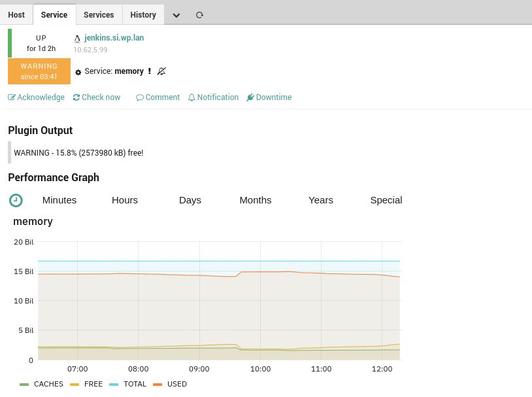
Task: Toggle the USED series in legend
Action: 170,384
